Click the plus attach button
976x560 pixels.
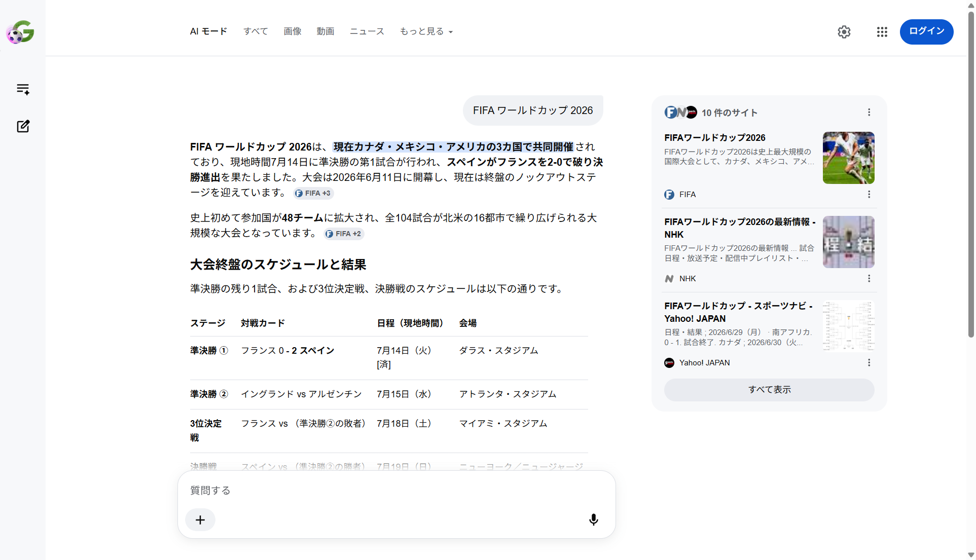click(200, 520)
